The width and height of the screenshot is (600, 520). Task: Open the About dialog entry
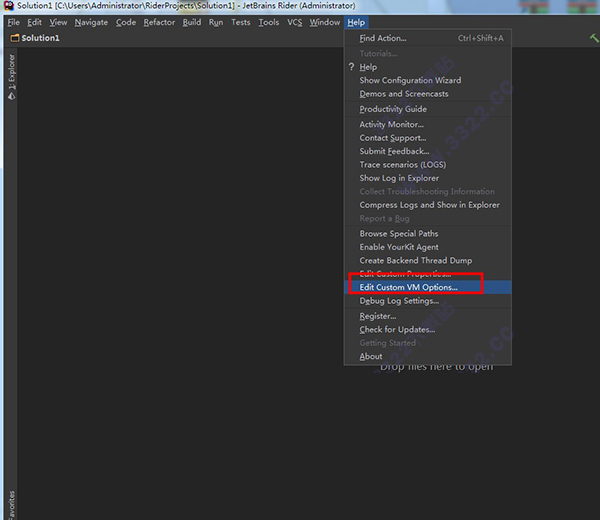428,357
